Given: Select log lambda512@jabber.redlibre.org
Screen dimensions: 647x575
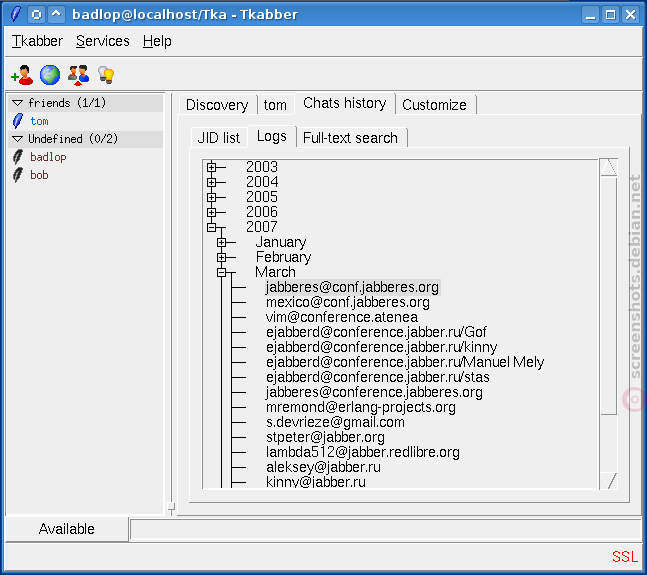Looking at the screenshot, I should [363, 452].
